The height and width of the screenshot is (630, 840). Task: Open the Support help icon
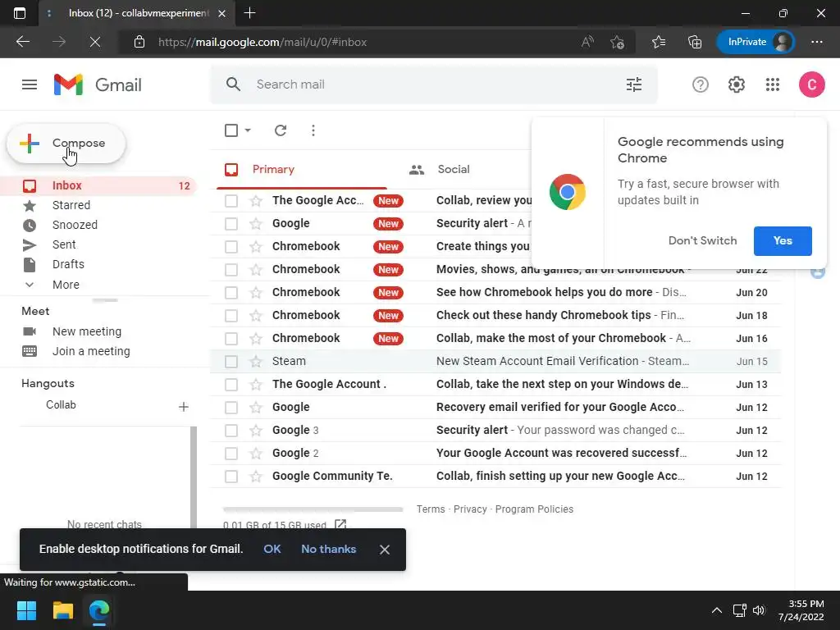coord(701,84)
